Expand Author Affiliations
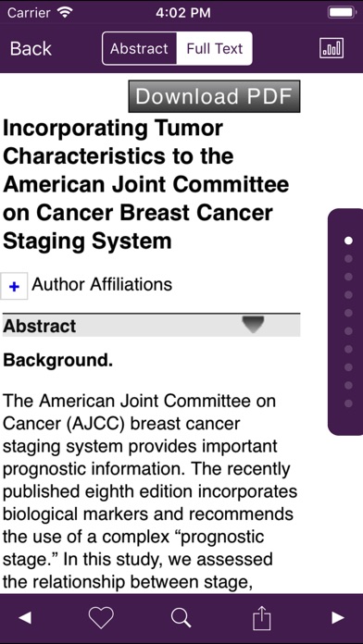 point(102,284)
